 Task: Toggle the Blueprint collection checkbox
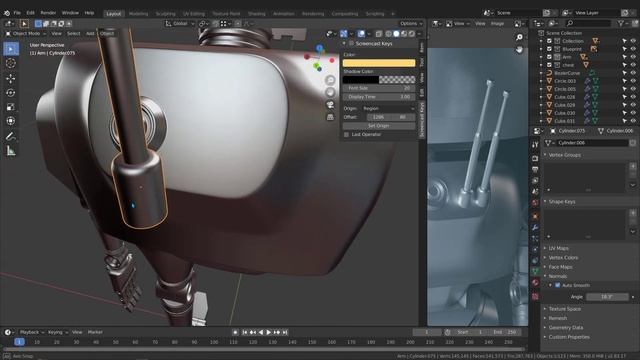click(549, 49)
